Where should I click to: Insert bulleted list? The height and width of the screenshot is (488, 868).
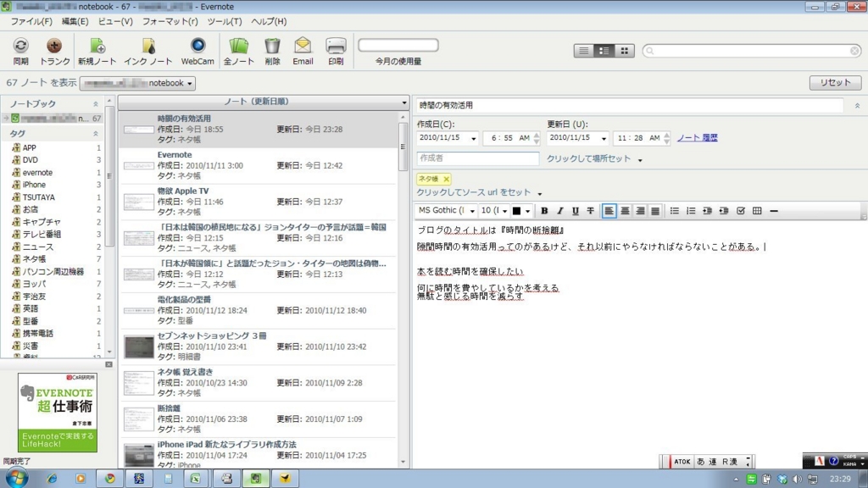674,211
